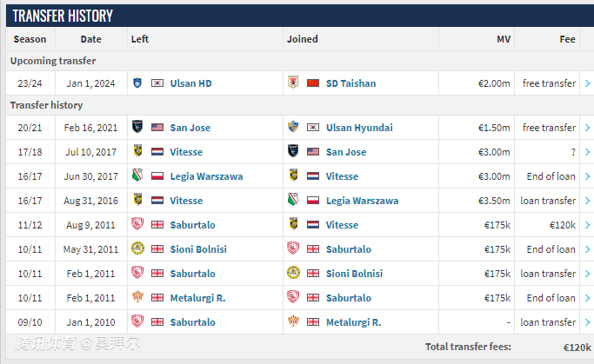Click the Season column header
Screen dimensions: 594x364
coord(30,39)
